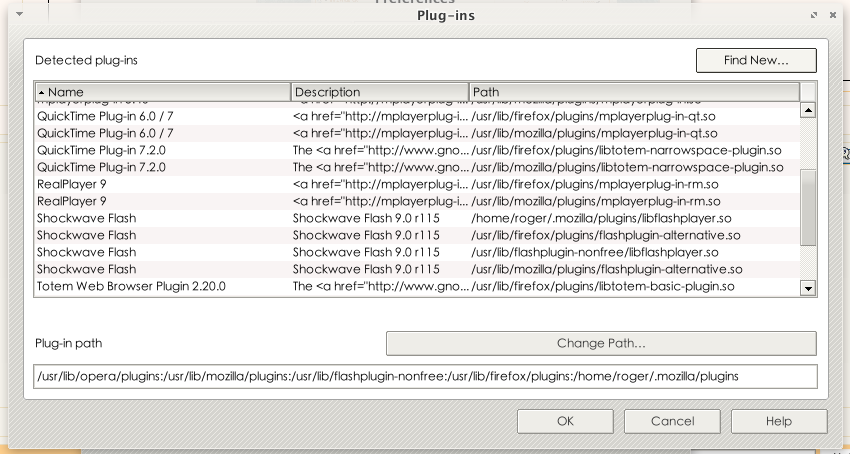Click the Detected plug-ins label
The height and width of the screenshot is (454, 850).
(86, 60)
